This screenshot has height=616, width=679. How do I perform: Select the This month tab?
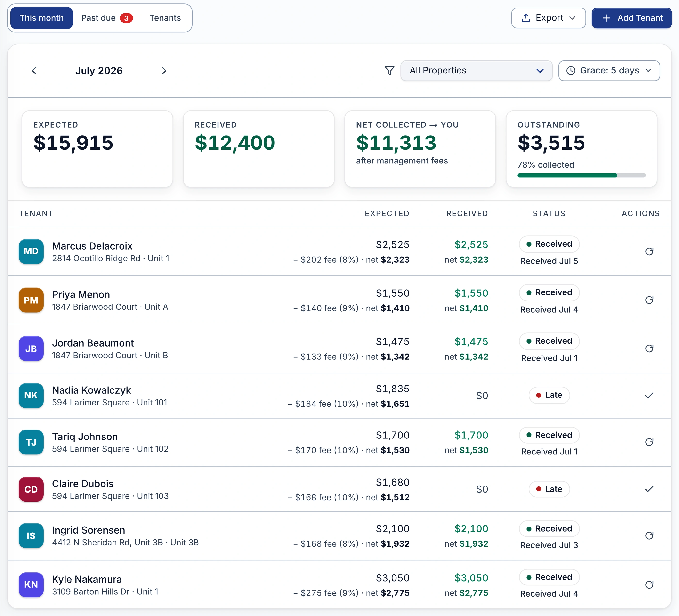coord(41,18)
